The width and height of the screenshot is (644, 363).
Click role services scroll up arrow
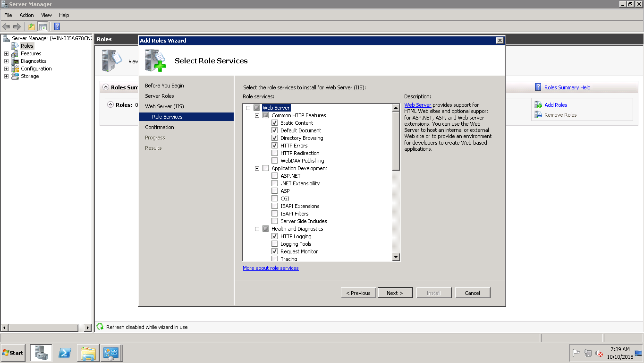(x=396, y=108)
